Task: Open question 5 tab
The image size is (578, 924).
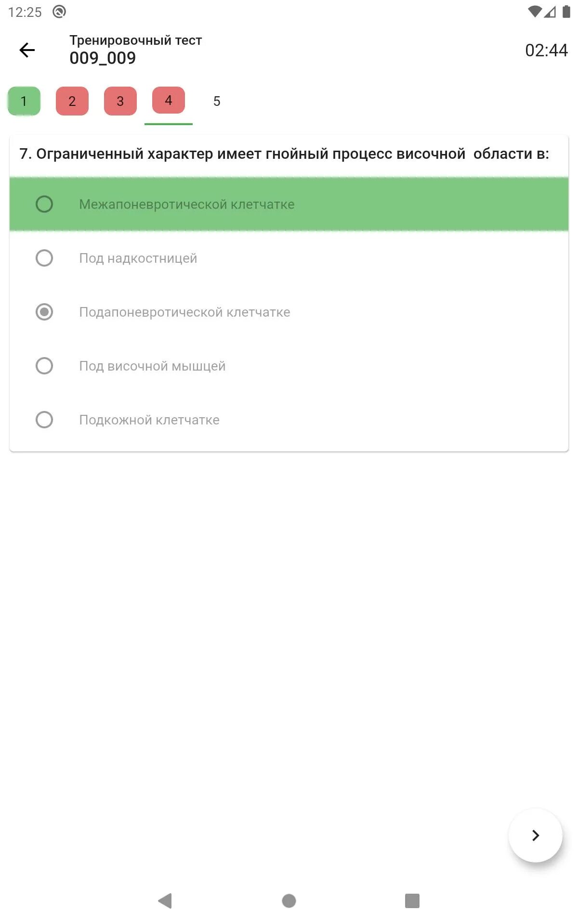Action: pyautogui.click(x=217, y=101)
